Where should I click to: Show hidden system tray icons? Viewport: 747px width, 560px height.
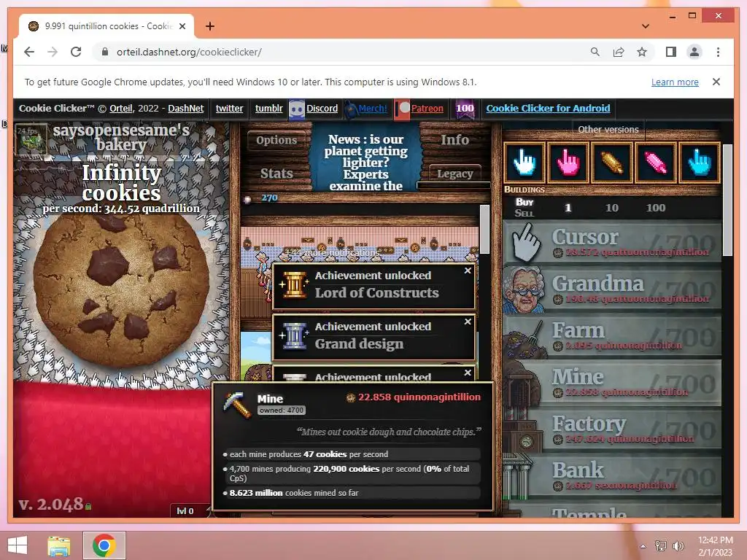pos(643,546)
